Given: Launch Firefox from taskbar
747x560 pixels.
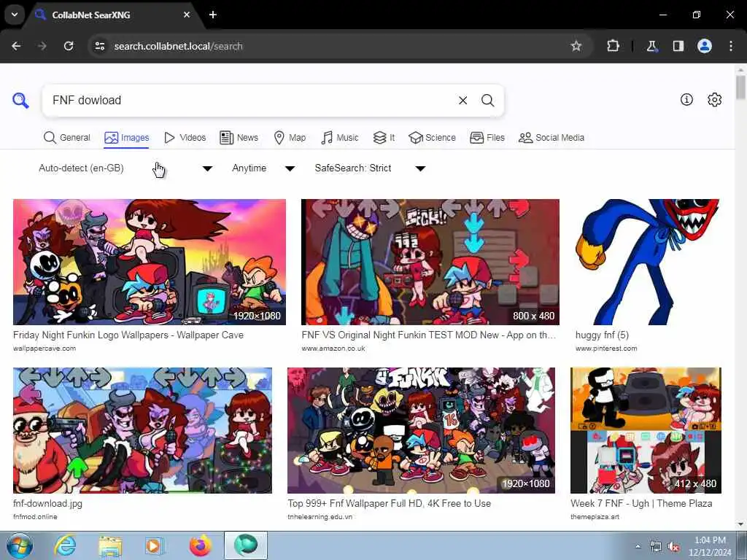Looking at the screenshot, I should click(201, 545).
